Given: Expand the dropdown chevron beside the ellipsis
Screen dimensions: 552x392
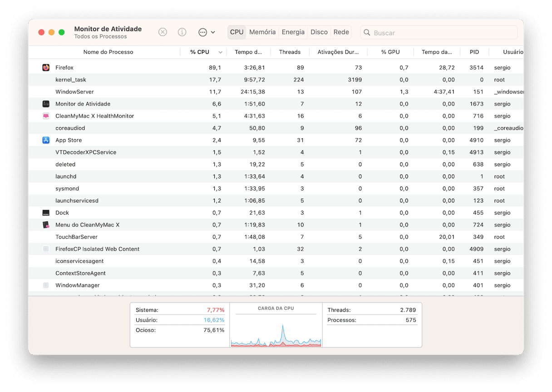Looking at the screenshot, I should click(213, 33).
